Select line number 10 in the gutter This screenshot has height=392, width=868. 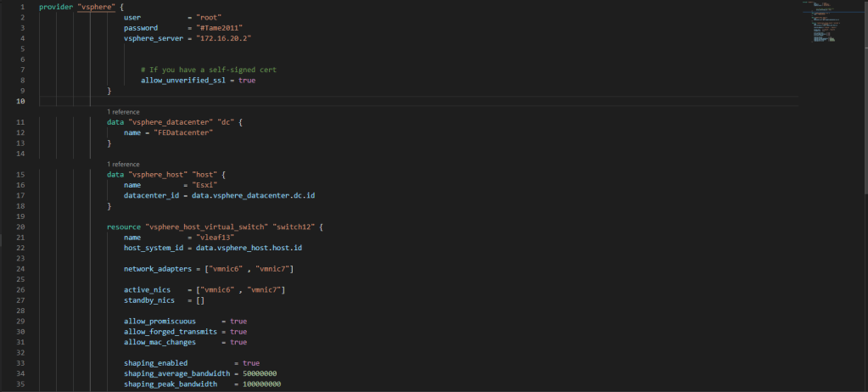click(x=20, y=102)
